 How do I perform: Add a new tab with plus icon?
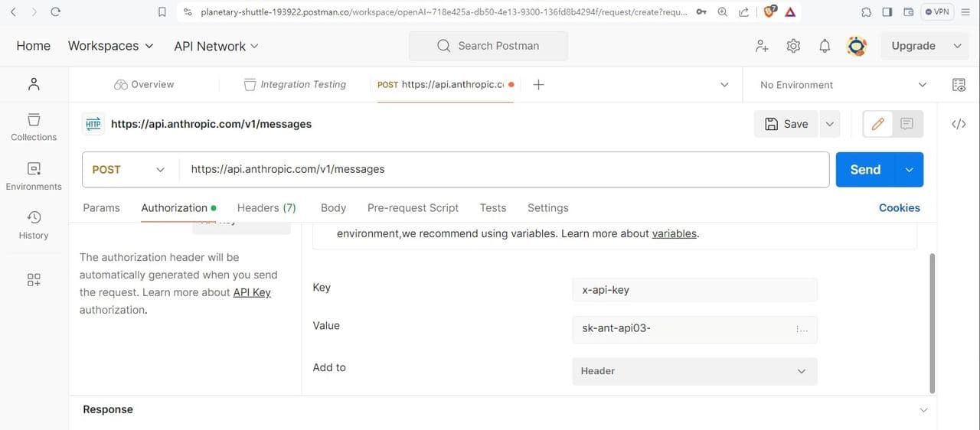click(538, 85)
